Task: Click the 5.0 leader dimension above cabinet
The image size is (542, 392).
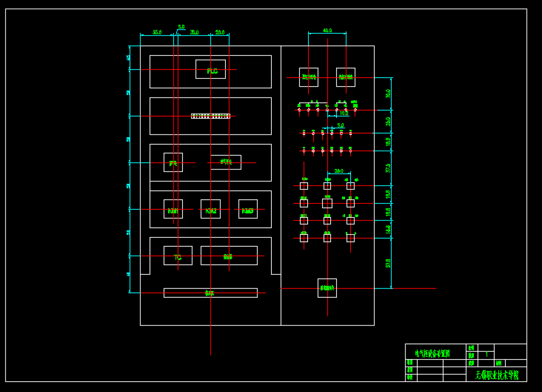Action: tap(182, 27)
